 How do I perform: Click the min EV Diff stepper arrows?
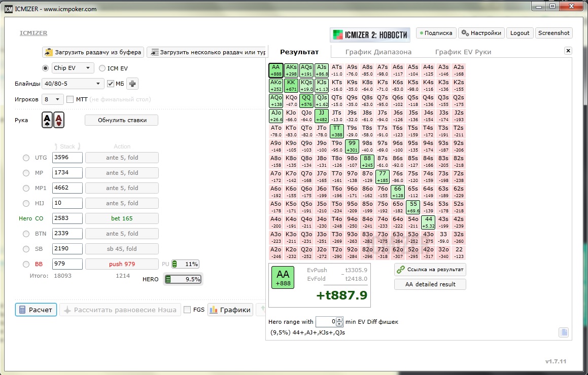point(339,321)
